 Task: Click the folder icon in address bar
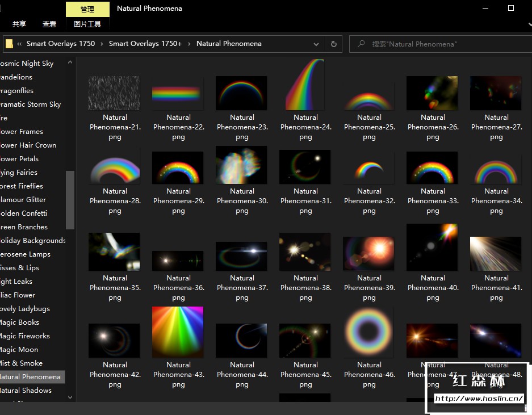[9, 44]
